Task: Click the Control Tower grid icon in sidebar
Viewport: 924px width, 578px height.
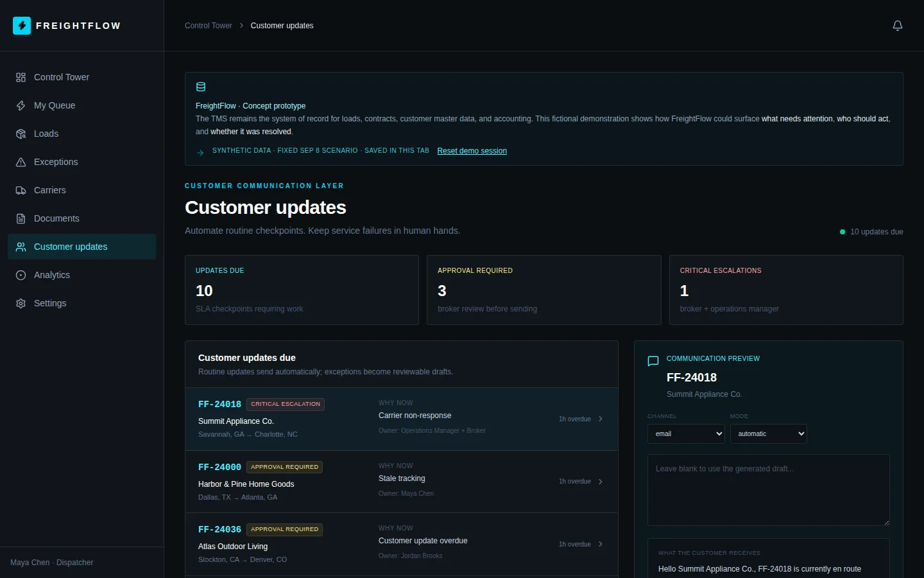Action: point(21,77)
